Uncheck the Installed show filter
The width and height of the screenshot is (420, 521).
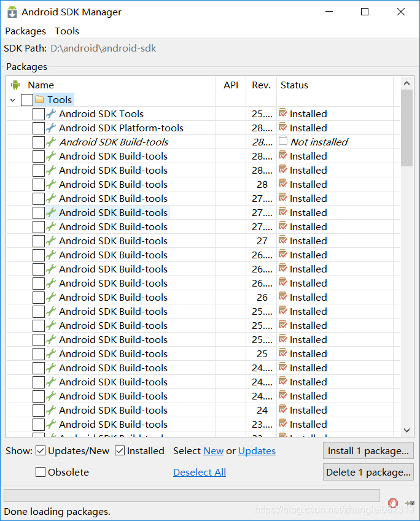[x=120, y=451]
